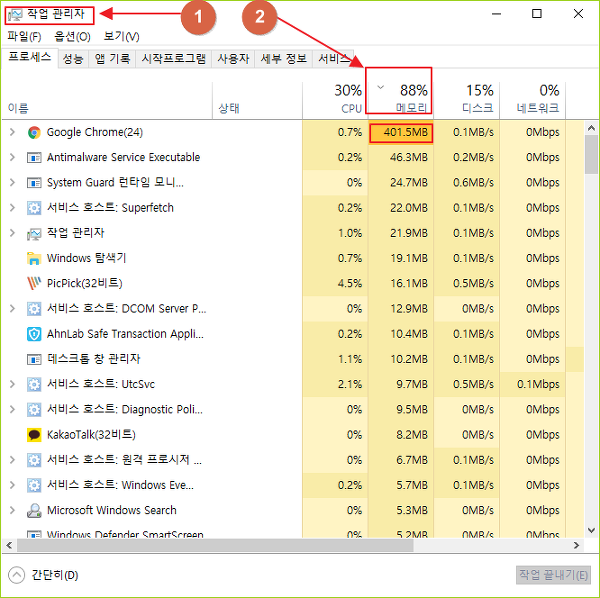Sort by the 상태 column header
The image size is (600, 598).
click(x=257, y=99)
